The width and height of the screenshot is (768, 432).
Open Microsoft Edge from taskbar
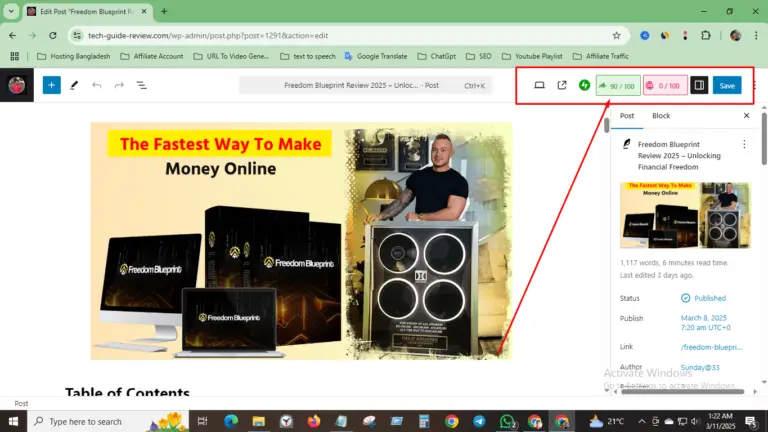point(231,421)
